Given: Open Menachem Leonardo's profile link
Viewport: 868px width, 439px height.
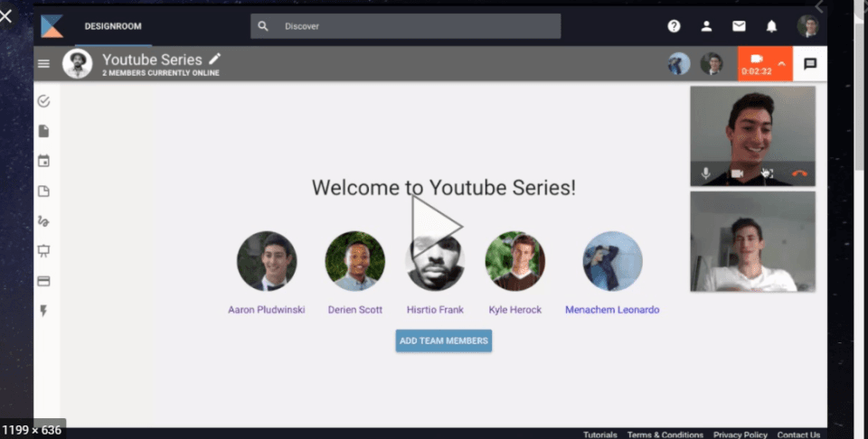Looking at the screenshot, I should (x=612, y=310).
